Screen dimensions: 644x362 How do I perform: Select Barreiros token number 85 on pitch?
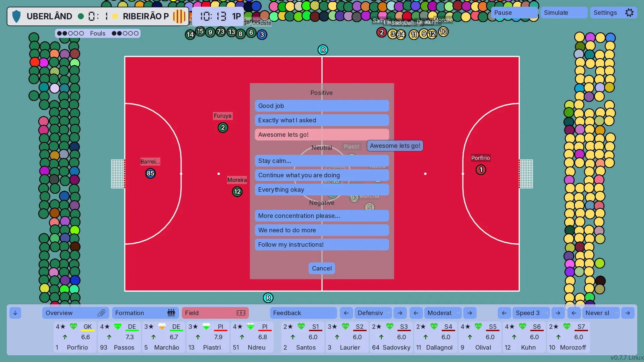[150, 173]
